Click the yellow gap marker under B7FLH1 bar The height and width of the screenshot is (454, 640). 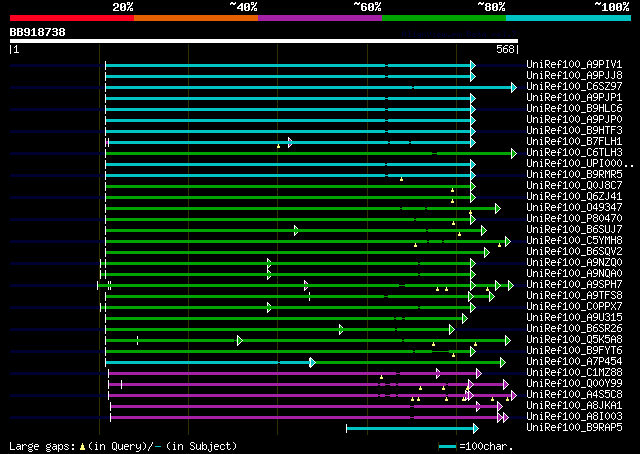pos(278,146)
